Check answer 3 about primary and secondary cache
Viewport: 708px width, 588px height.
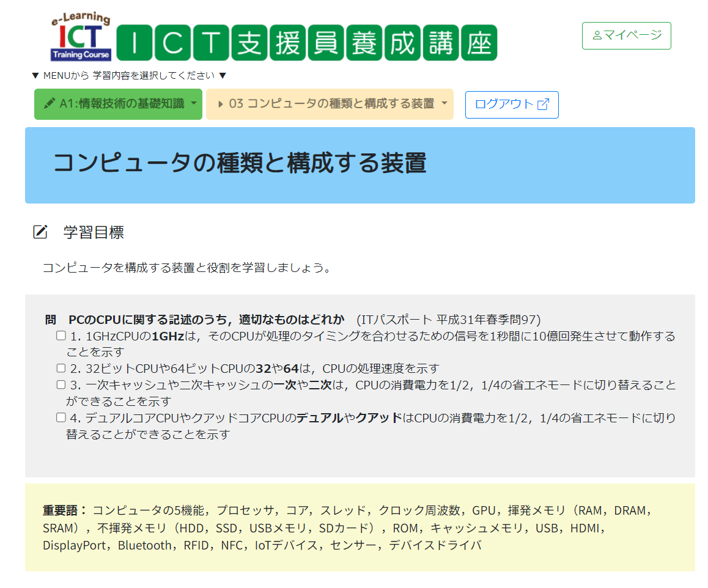point(60,385)
